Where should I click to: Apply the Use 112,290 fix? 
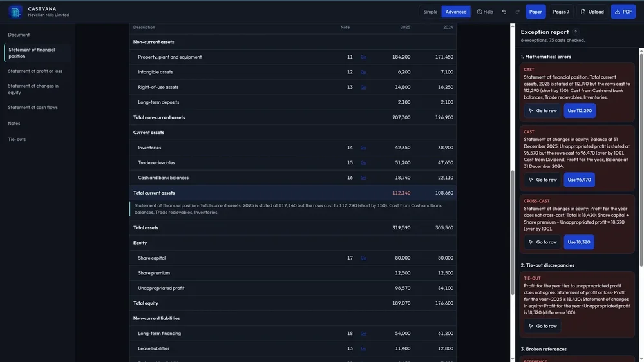coord(580,111)
